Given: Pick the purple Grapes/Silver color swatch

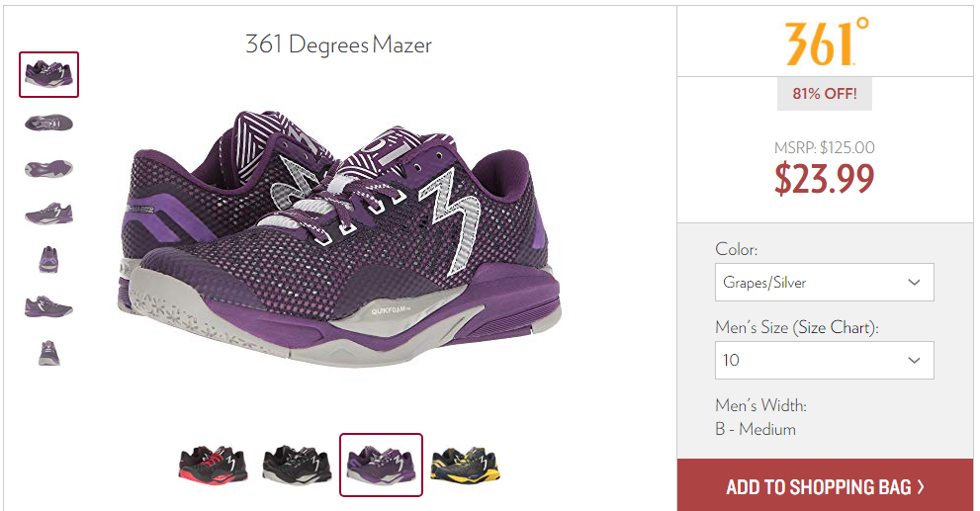Looking at the screenshot, I should (382, 466).
